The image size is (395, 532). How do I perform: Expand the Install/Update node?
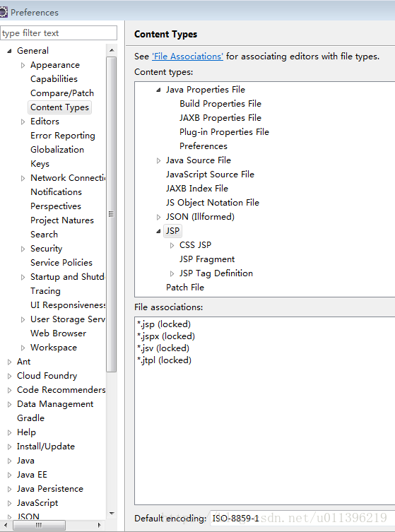[9, 447]
